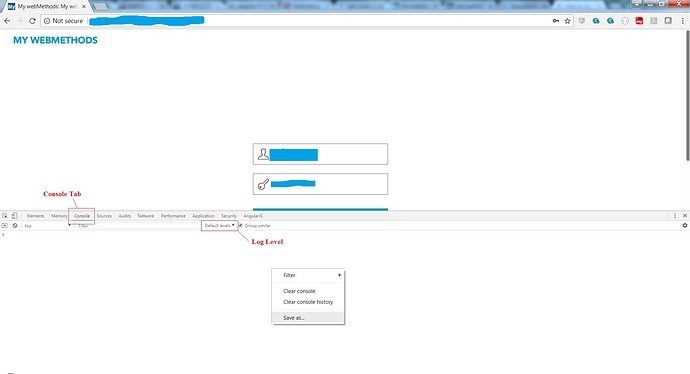Show the console sidebar icon
This screenshot has width=690, height=374.
pos(5,225)
